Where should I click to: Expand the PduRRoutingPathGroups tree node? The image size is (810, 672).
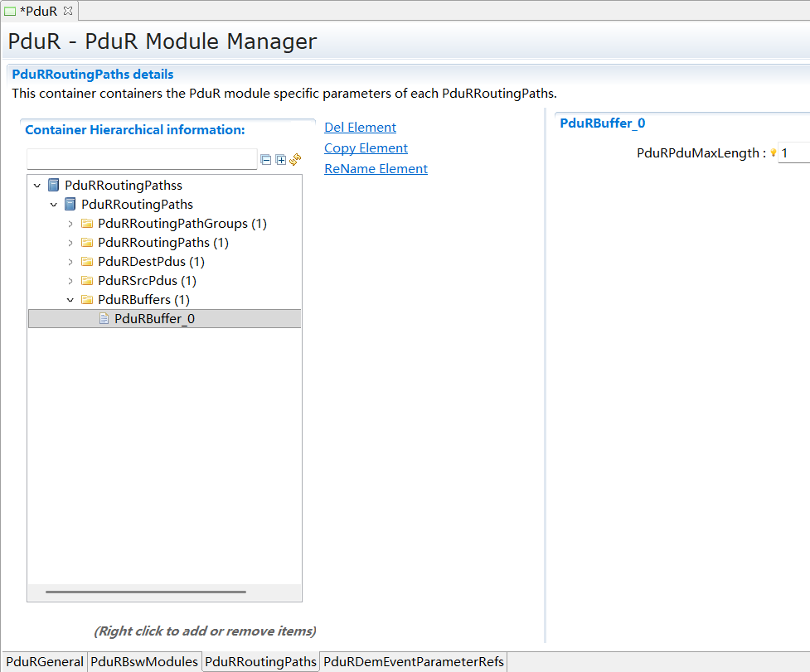pos(70,223)
